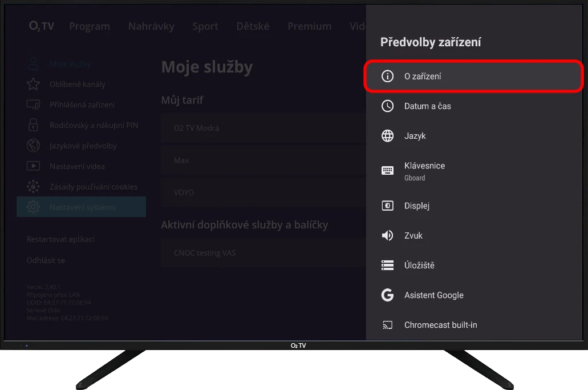Click the clock icon for Datum a čas

pos(387,106)
